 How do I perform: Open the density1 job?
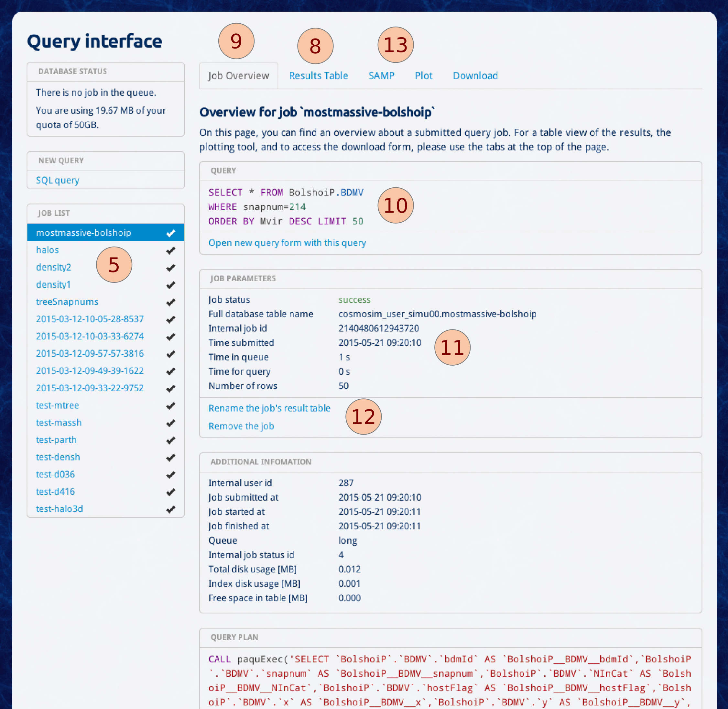pyautogui.click(x=53, y=284)
